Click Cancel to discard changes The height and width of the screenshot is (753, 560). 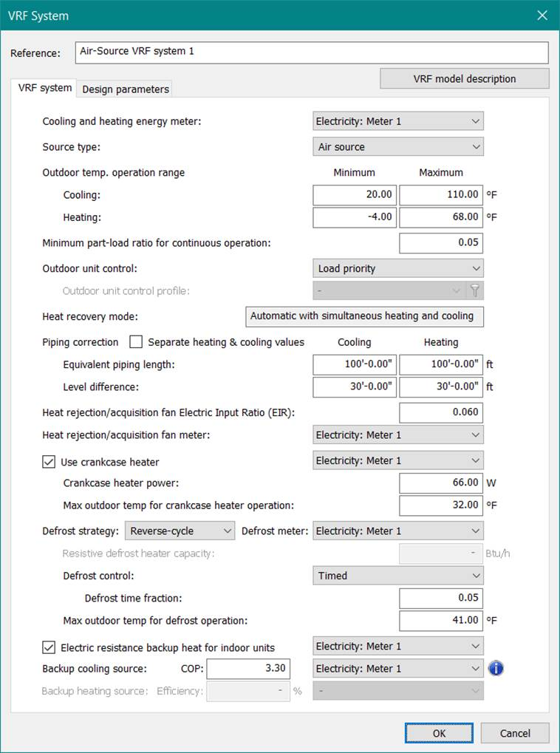(515, 733)
